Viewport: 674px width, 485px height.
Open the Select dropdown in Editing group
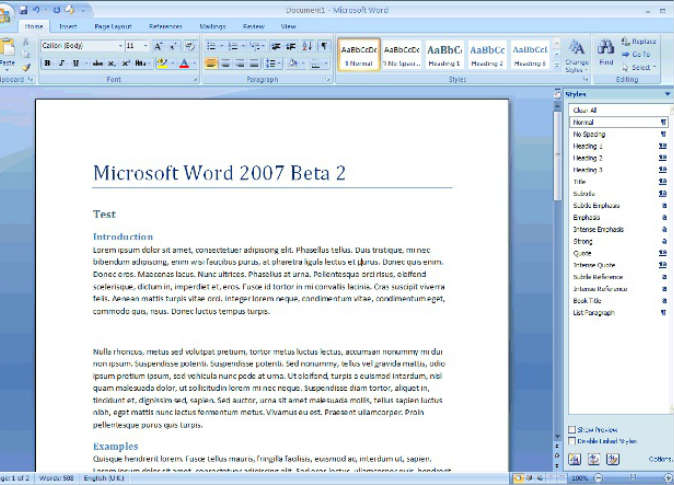point(641,67)
